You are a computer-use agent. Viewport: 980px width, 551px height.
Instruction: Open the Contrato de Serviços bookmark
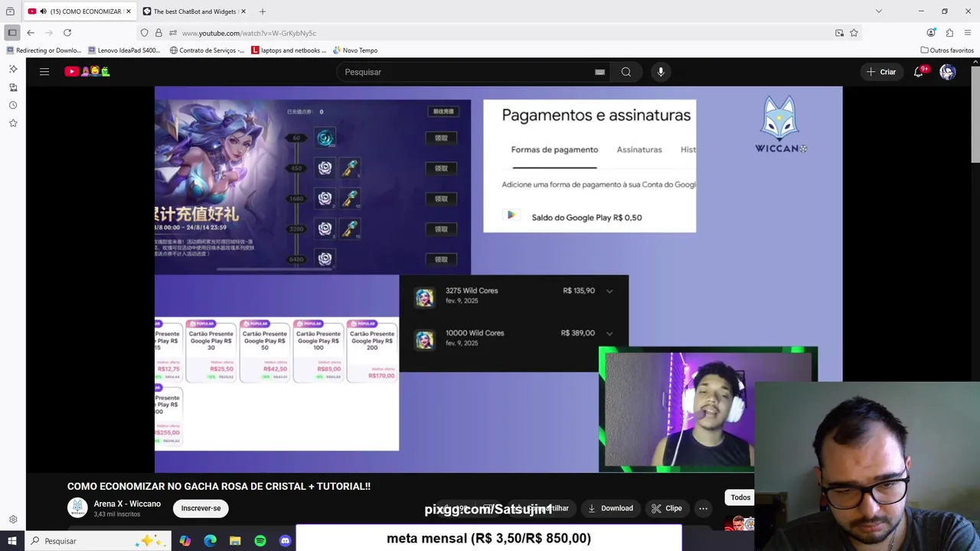(x=207, y=51)
